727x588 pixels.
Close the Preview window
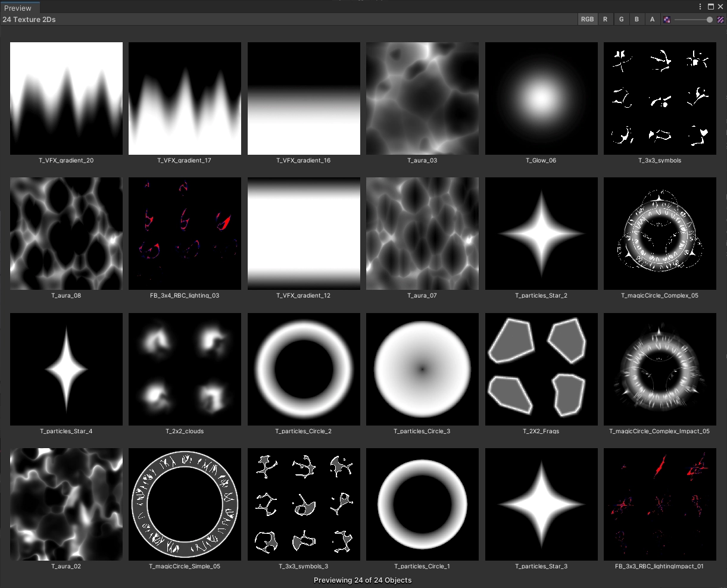coord(720,7)
